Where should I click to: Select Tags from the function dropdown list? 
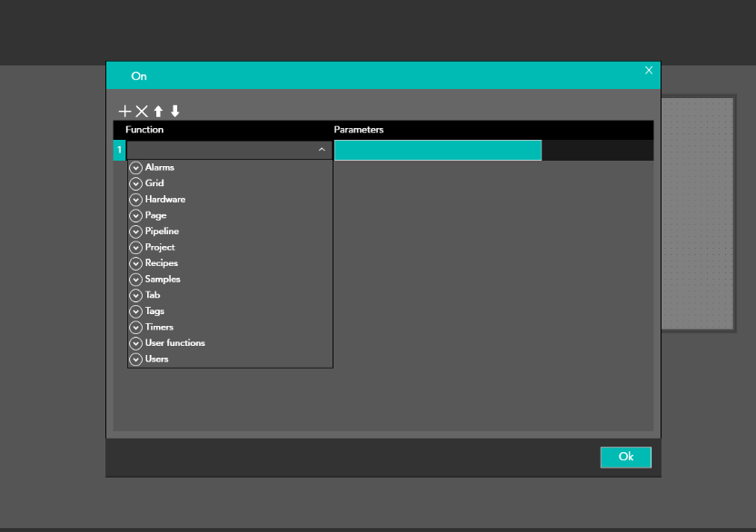pos(154,311)
